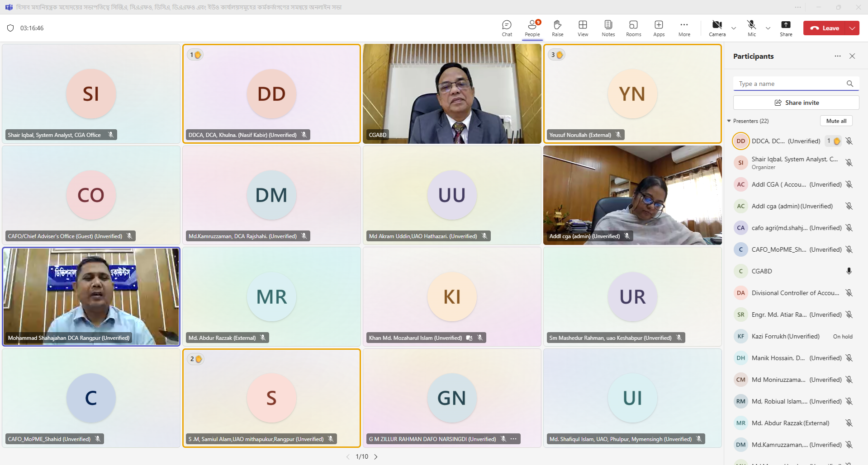Toggle the People participants pane
Image resolution: width=868 pixels, height=465 pixels.
532,28
